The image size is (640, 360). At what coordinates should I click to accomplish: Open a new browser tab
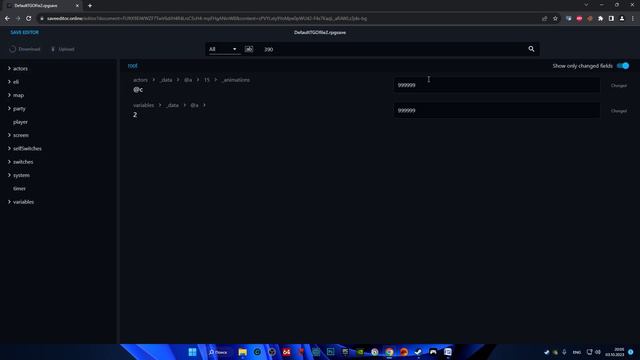pyautogui.click(x=90, y=6)
